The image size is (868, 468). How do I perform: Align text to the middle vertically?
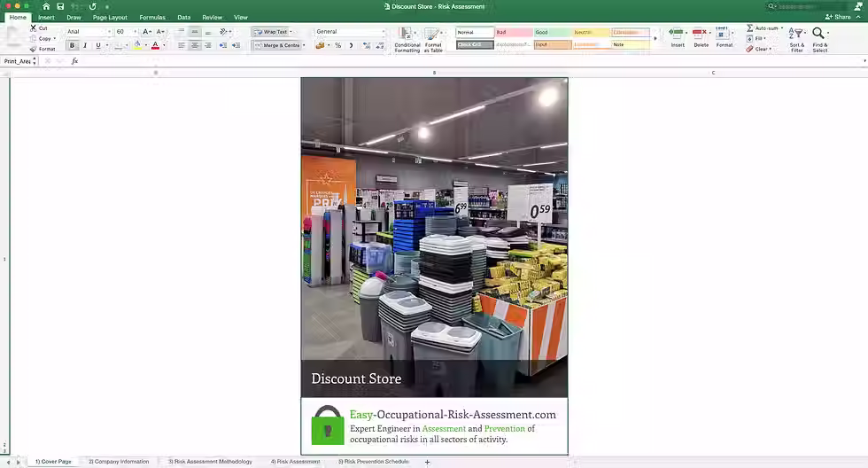click(194, 32)
